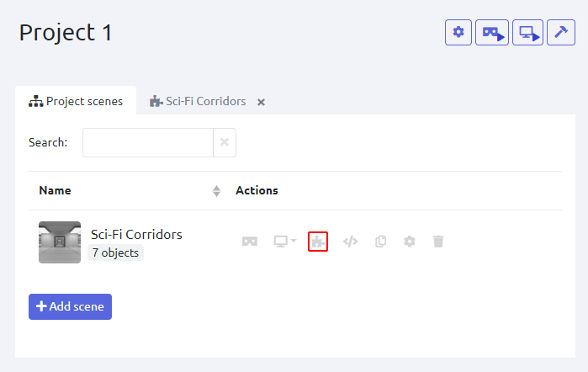This screenshot has height=372, width=588.
Task: Expand the desktop preview dropdown for scene
Action: click(285, 242)
